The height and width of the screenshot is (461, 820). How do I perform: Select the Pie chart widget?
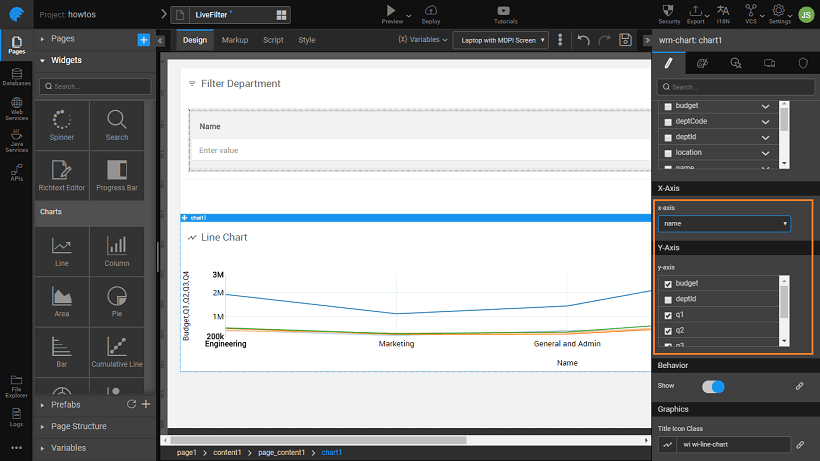[x=117, y=300]
